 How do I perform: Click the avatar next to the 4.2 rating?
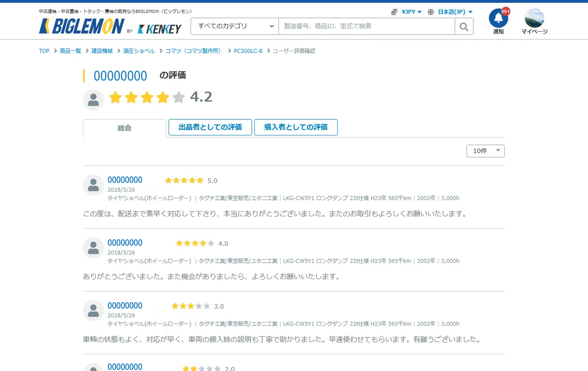pos(93,99)
